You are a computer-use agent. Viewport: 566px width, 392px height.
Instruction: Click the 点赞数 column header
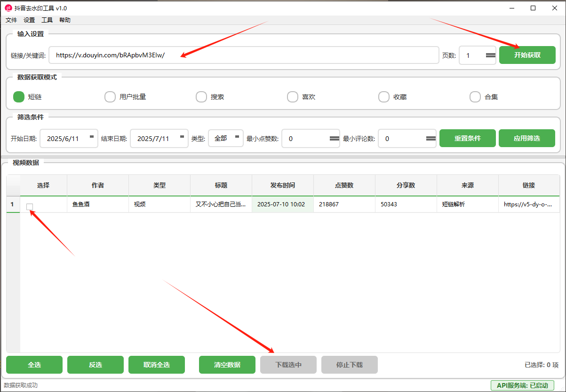click(344, 185)
